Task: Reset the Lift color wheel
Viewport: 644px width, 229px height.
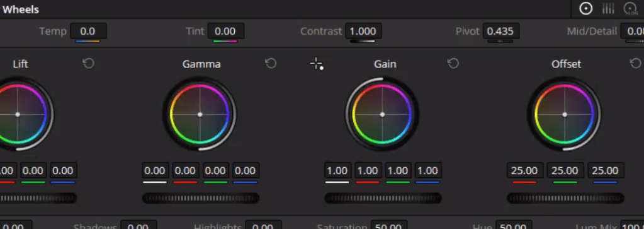Action: 88,64
